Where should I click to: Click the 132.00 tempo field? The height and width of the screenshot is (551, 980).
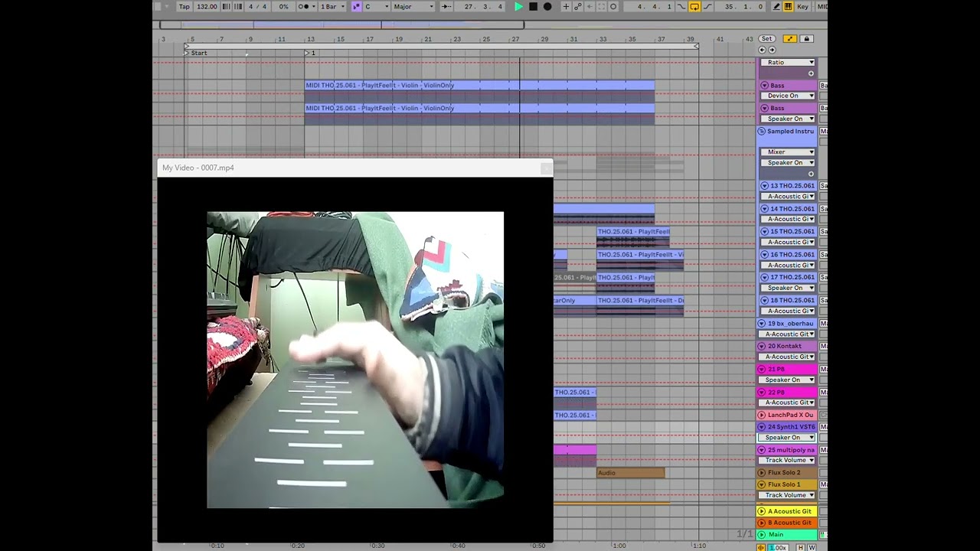point(207,6)
